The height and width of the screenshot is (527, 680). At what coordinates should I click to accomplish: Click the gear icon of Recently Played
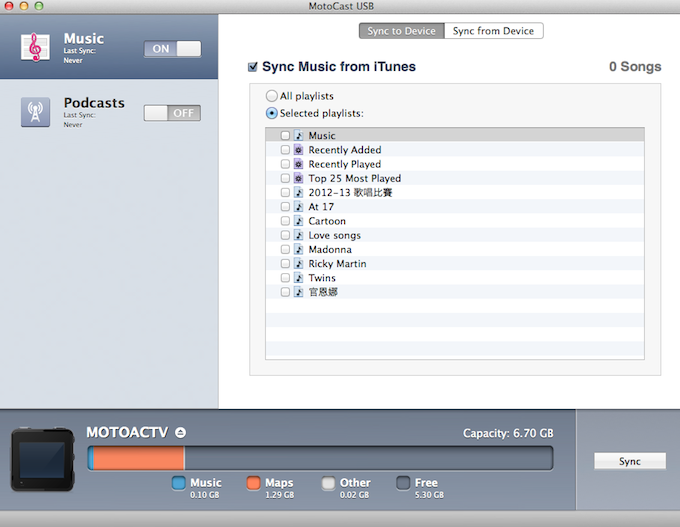coord(298,164)
